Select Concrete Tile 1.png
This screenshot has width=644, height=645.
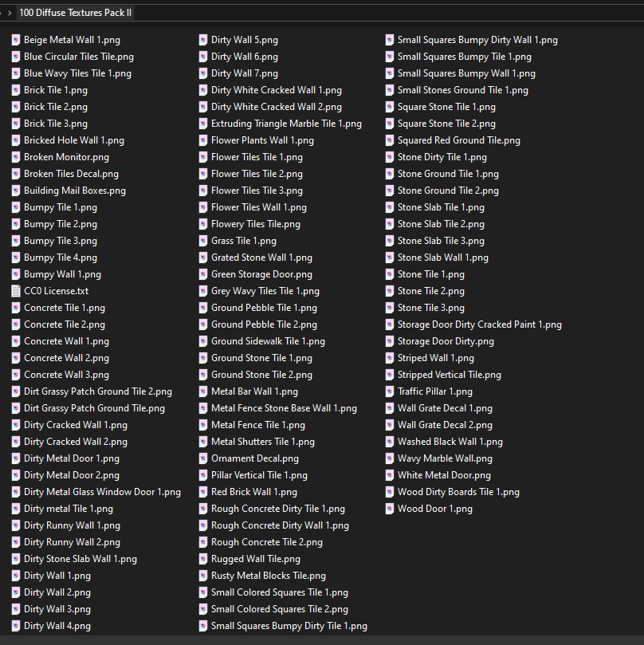[65, 308]
